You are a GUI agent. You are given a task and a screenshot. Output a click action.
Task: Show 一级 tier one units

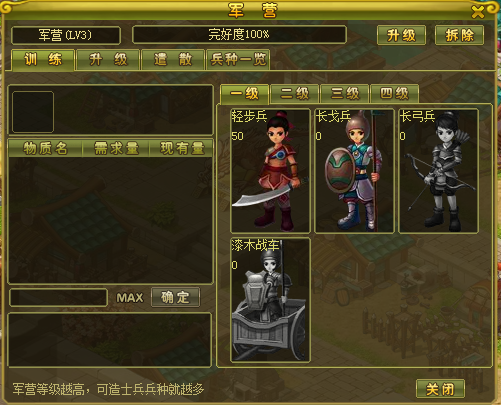tap(245, 94)
